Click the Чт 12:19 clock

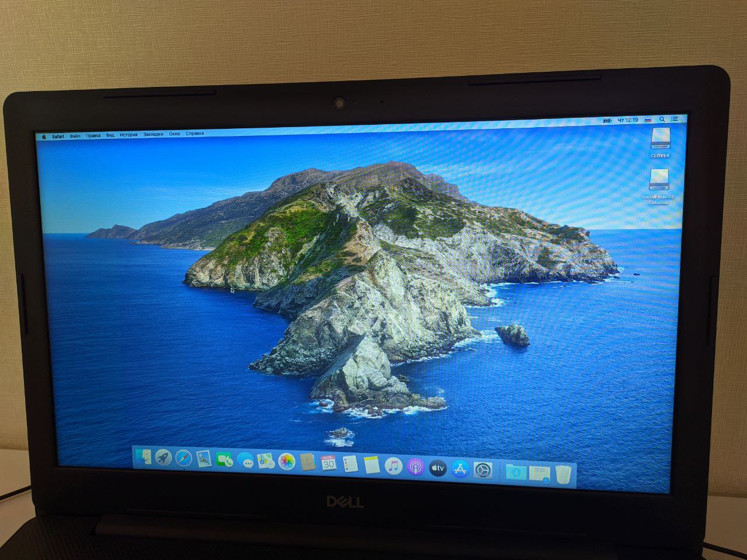[x=627, y=120]
